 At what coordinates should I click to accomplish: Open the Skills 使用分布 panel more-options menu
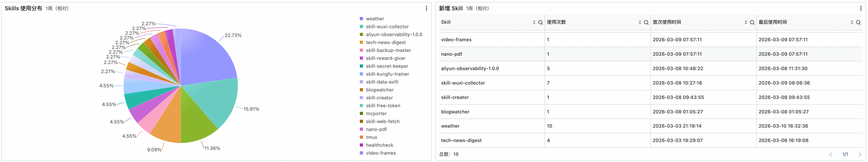426,8
